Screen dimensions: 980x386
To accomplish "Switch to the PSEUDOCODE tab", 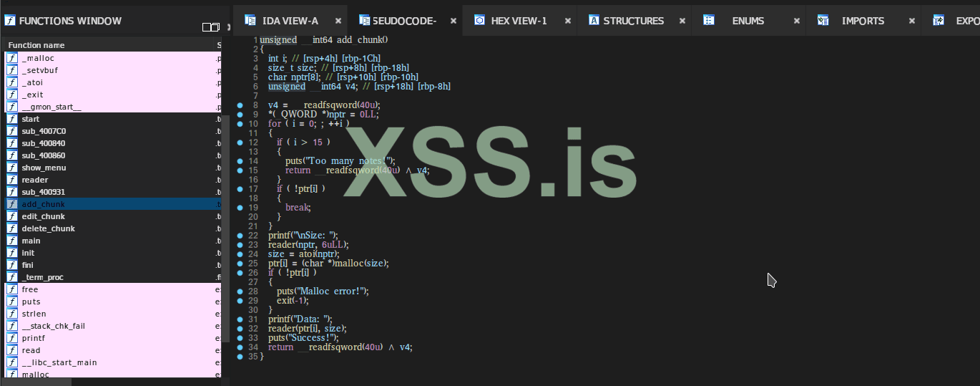I will click(404, 21).
